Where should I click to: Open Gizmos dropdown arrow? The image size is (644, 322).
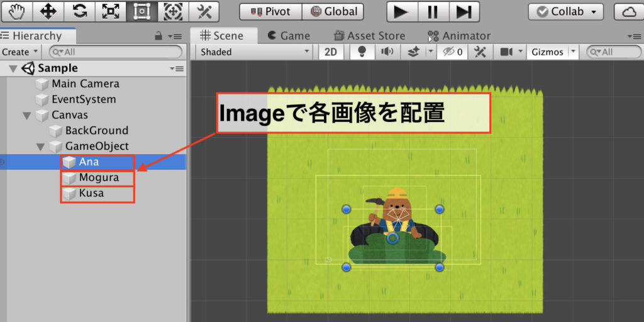click(x=574, y=52)
